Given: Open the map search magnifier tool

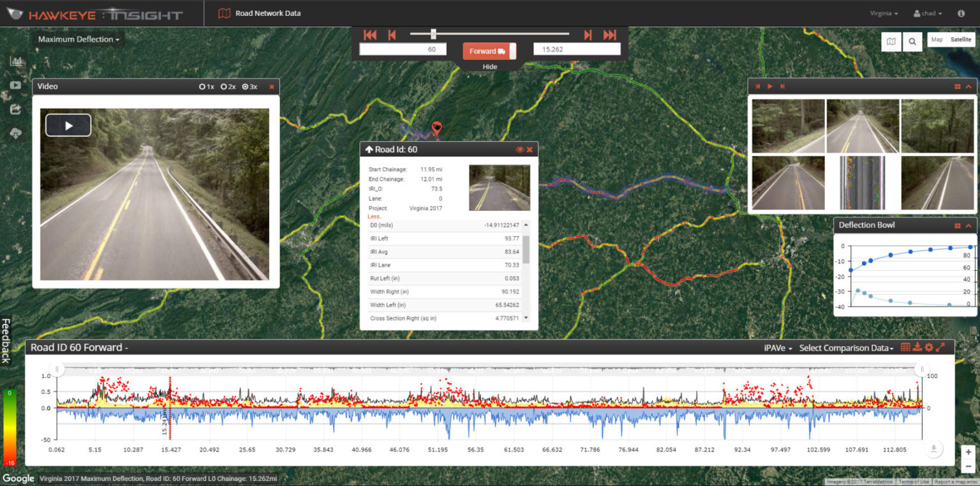Looking at the screenshot, I should (x=912, y=42).
